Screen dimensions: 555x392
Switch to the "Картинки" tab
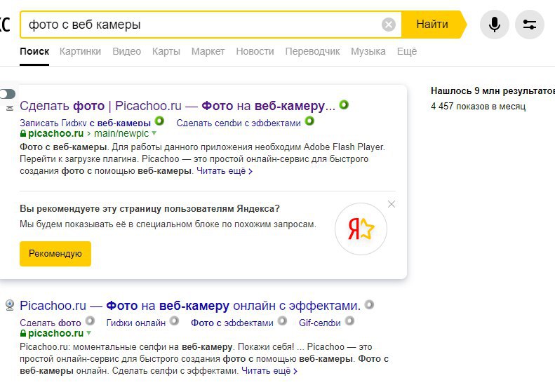point(81,51)
